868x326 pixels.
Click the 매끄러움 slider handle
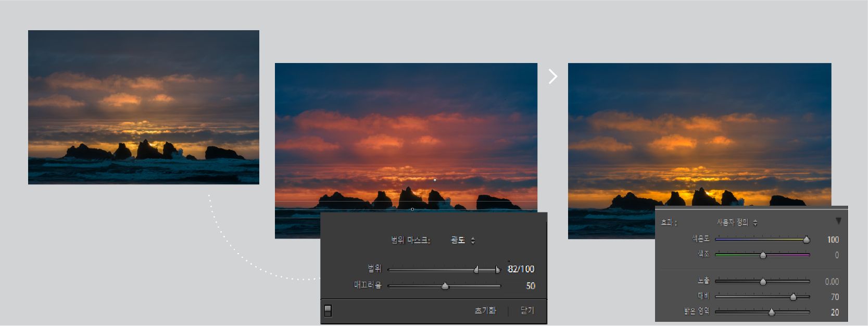[x=445, y=286]
